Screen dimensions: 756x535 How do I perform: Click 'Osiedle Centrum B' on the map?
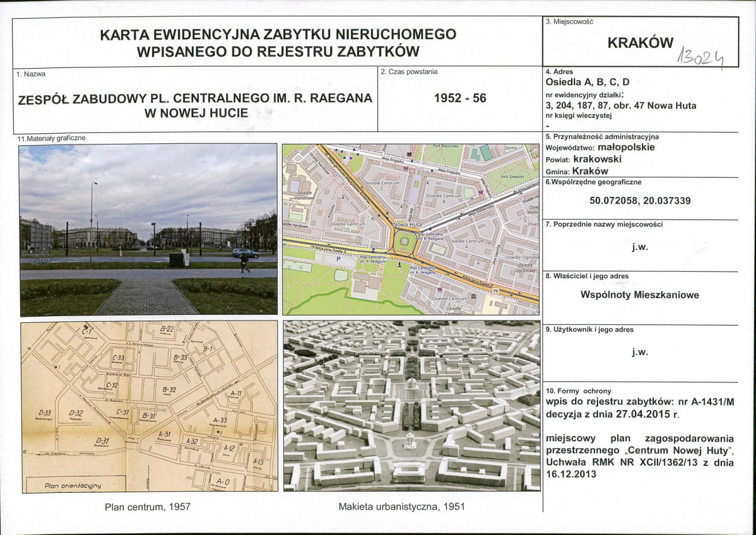coord(444,199)
